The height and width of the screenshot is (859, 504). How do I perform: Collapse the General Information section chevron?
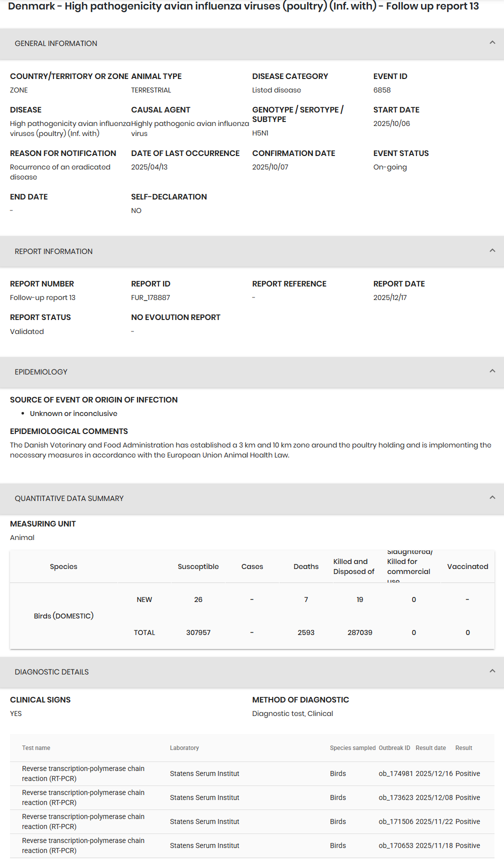[492, 43]
